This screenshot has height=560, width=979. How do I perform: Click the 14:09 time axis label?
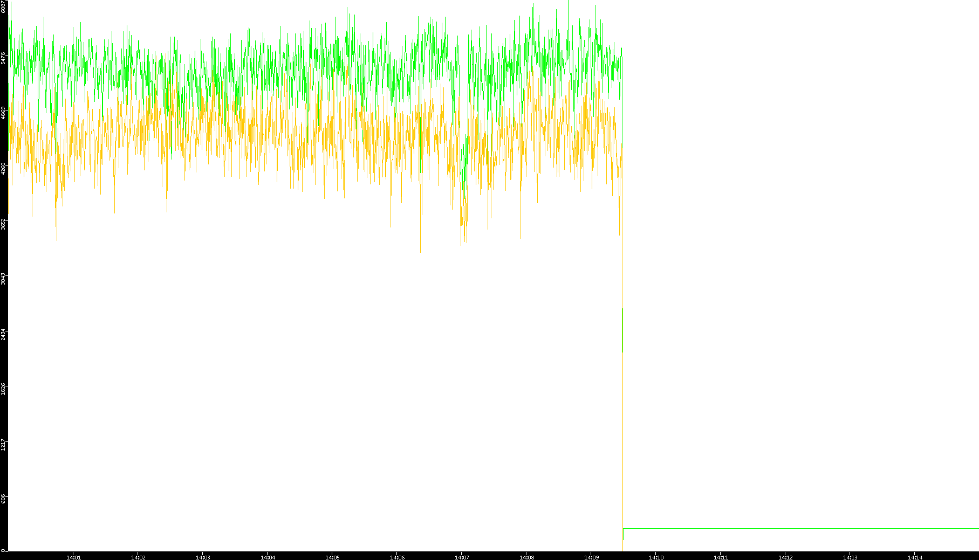591,557
